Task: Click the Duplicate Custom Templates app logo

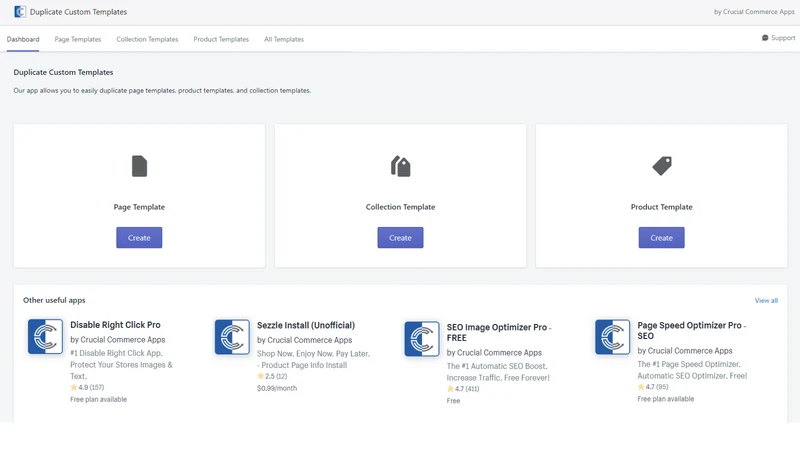Action: (20, 12)
